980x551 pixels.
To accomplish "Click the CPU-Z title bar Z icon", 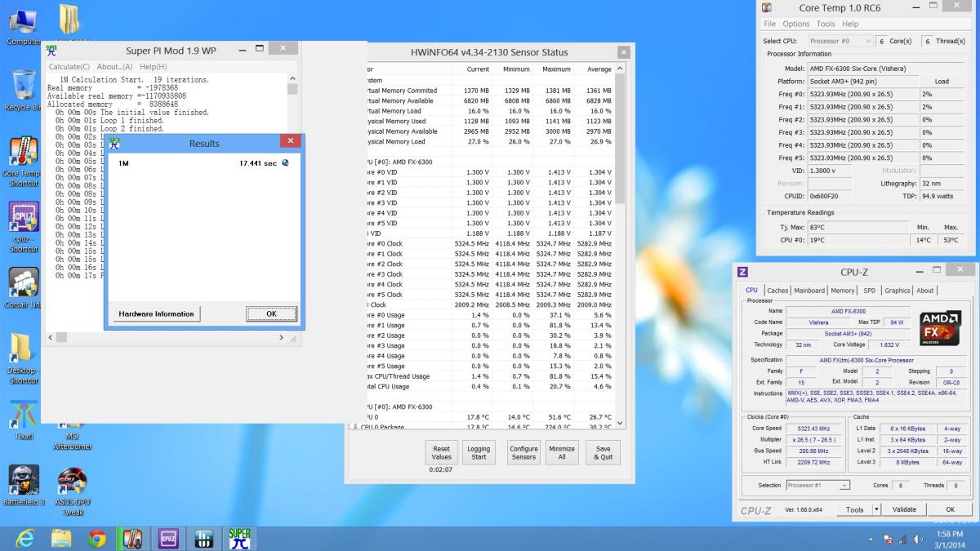I will (x=742, y=272).
